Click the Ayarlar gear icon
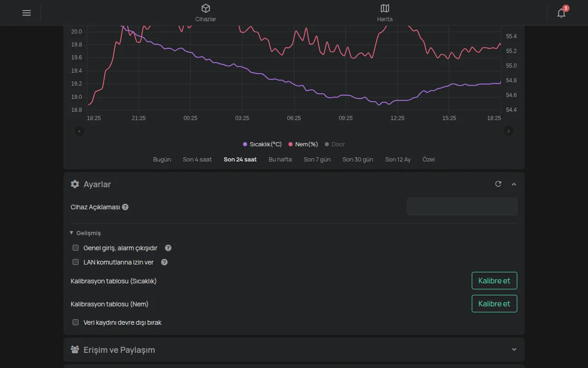The image size is (588, 368). 75,184
